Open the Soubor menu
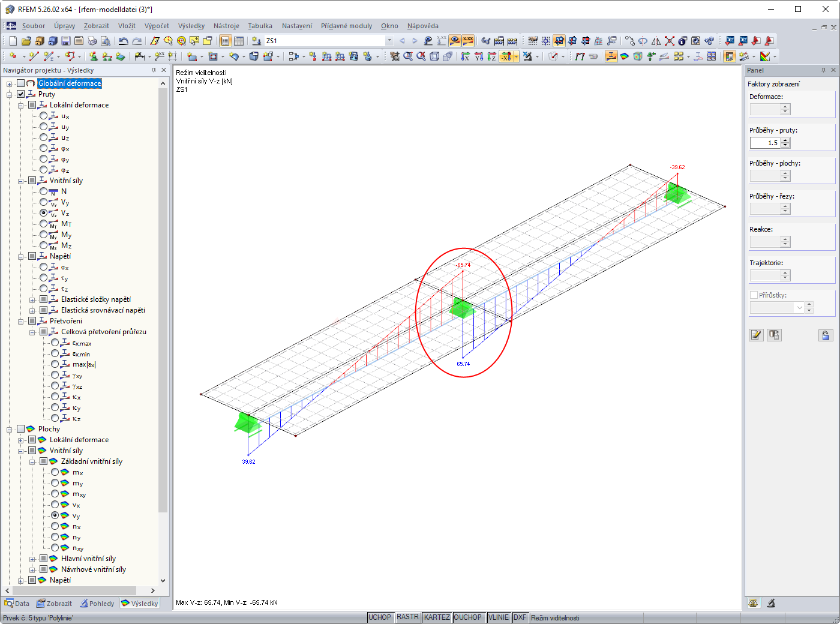 pos(34,26)
